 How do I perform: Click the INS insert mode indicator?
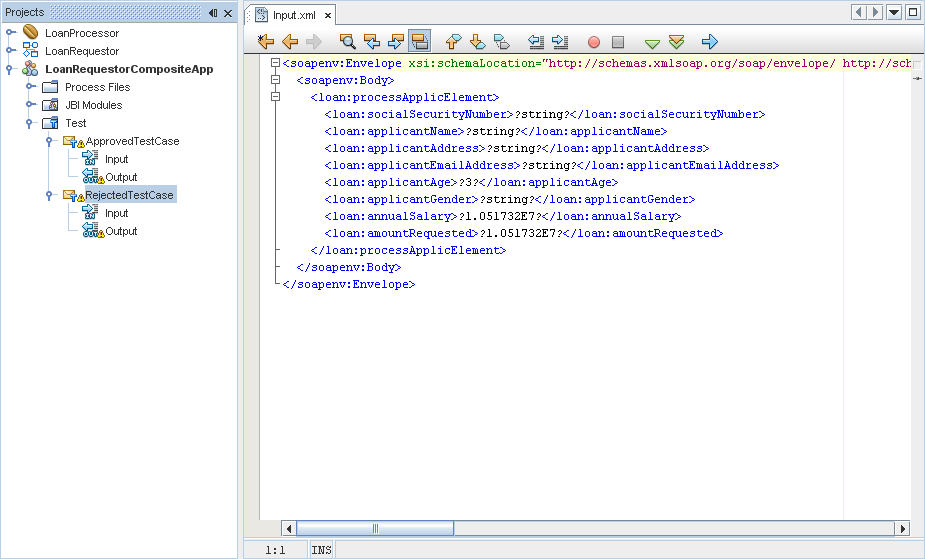[x=322, y=550]
